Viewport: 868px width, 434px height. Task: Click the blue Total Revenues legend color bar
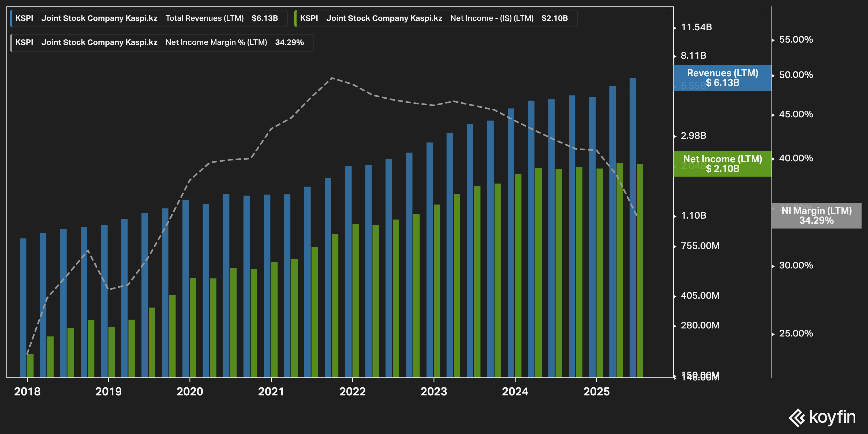(11, 18)
